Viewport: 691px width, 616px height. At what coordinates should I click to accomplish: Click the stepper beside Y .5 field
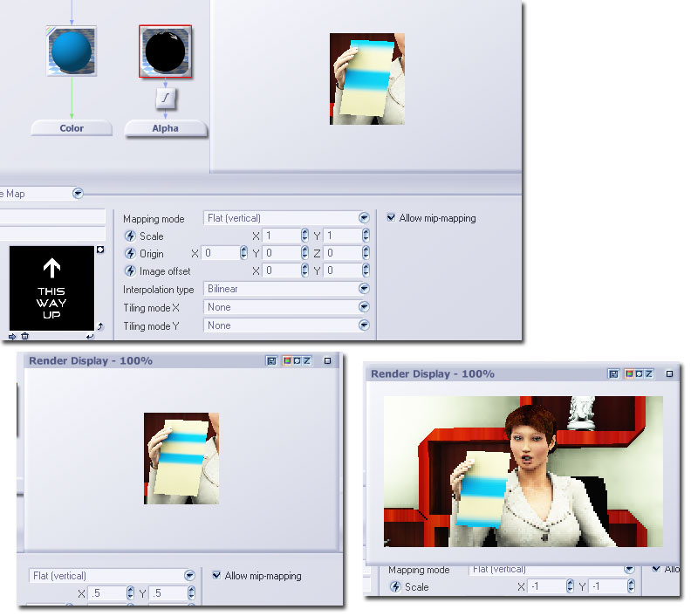tap(191, 593)
